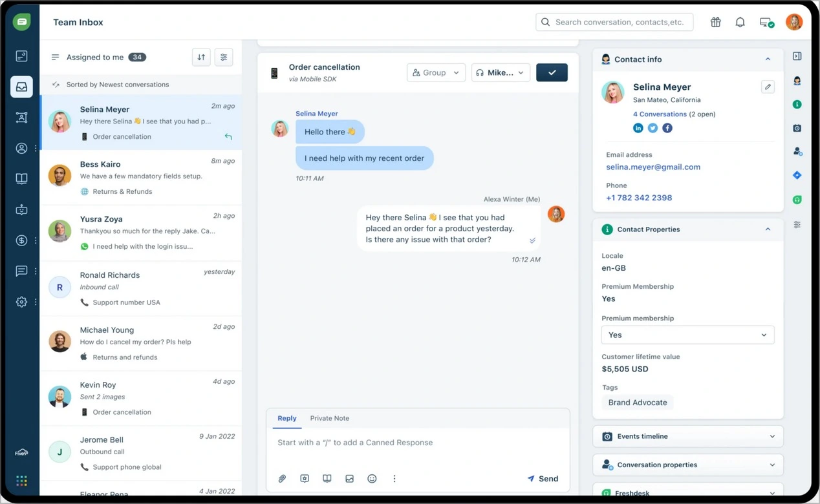This screenshot has width=820, height=504.
Task: Open blue diamond app icon in right rail
Action: tap(797, 175)
